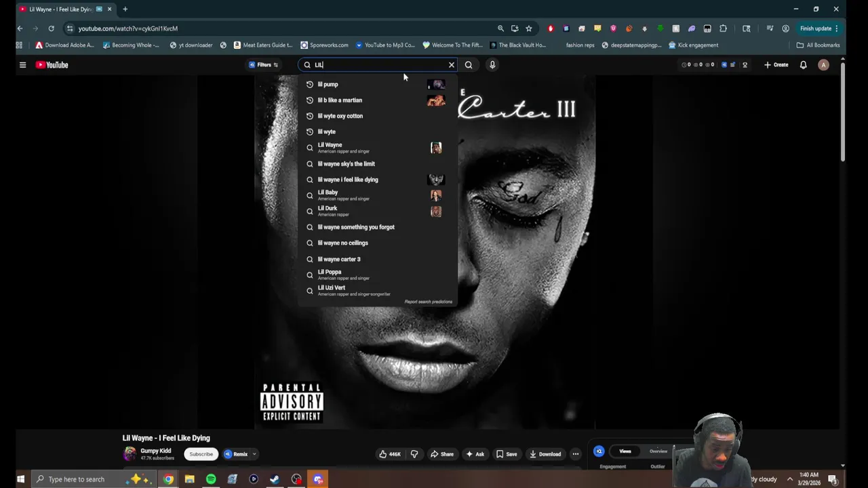The height and width of the screenshot is (488, 868).
Task: Clear the search box with the X
Action: point(452,65)
